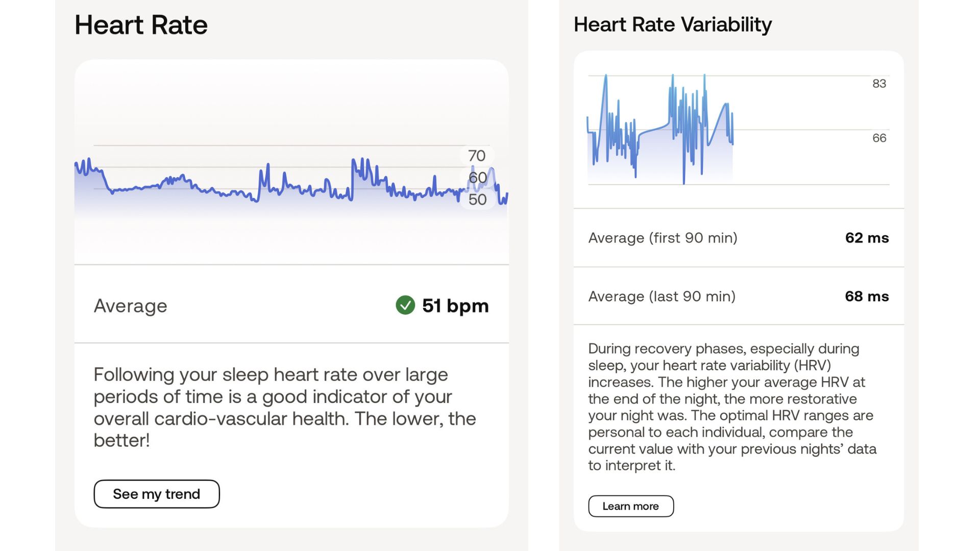Open the Learn more link
Screen dimensions: 980x551
tap(630, 506)
